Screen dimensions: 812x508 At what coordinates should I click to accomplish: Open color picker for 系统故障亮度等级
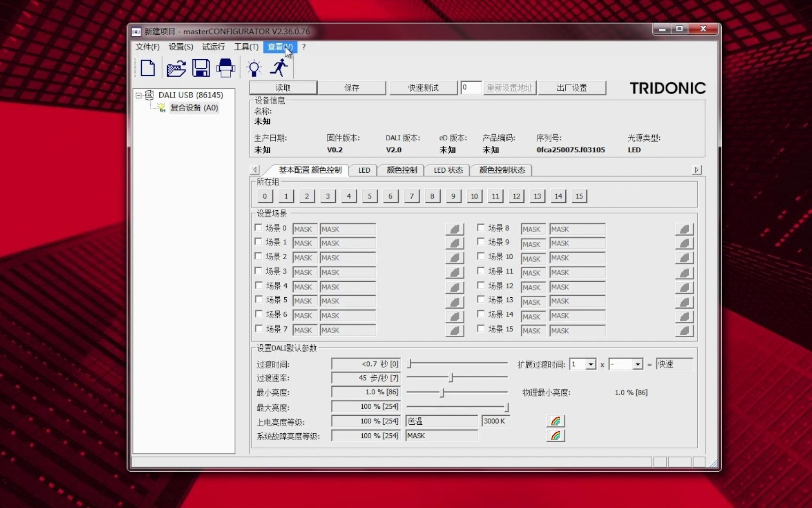555,436
